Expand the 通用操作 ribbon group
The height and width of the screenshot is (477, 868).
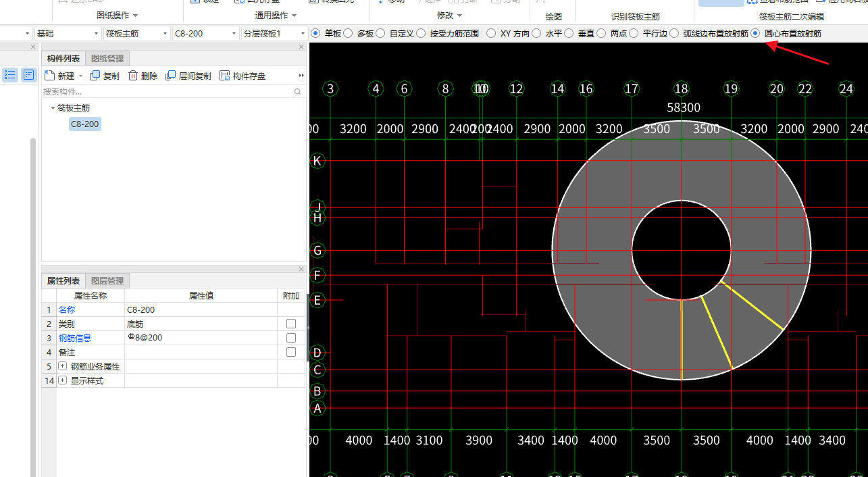(x=293, y=15)
